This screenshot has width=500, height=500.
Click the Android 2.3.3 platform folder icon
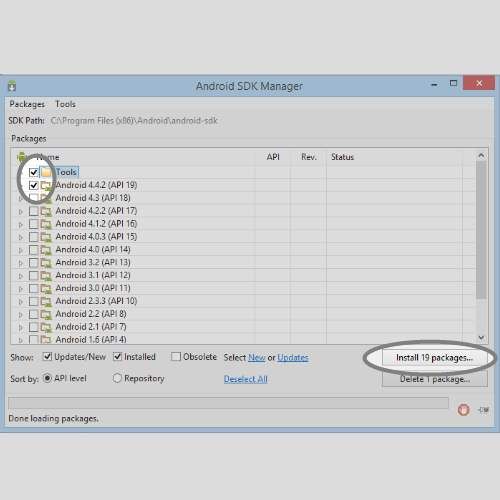click(46, 302)
